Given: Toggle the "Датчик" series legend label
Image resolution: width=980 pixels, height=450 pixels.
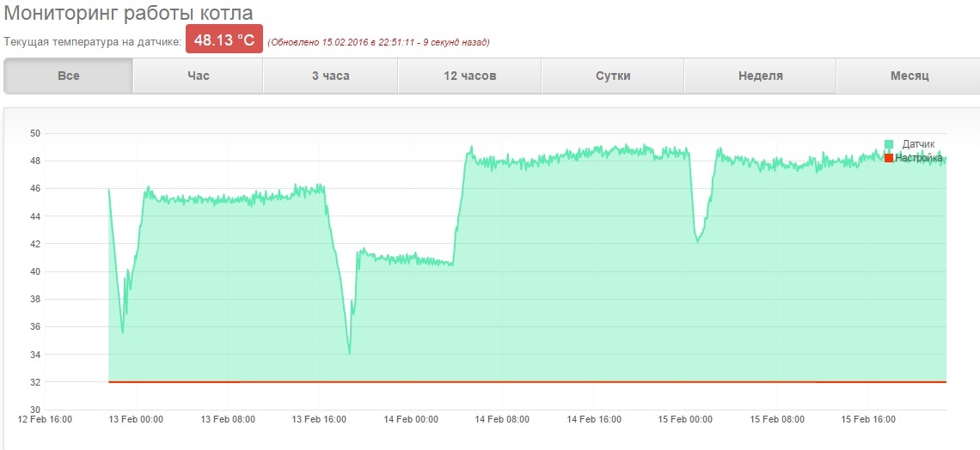Looking at the screenshot, I should (918, 144).
